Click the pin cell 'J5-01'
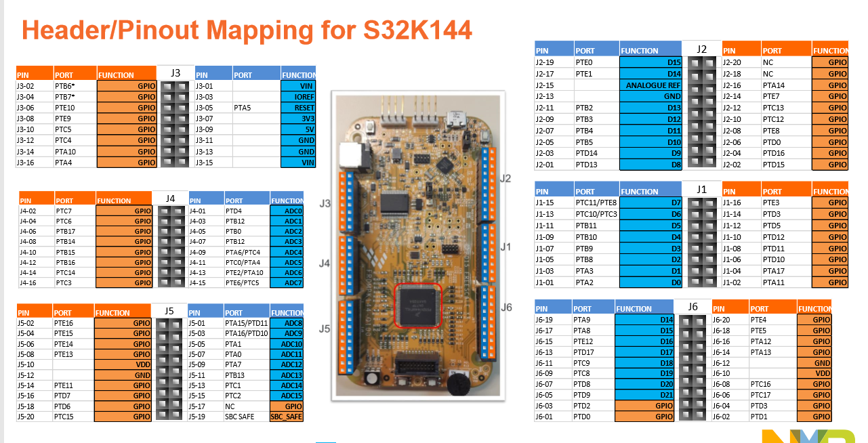This screenshot has height=443, width=868. tap(205, 323)
